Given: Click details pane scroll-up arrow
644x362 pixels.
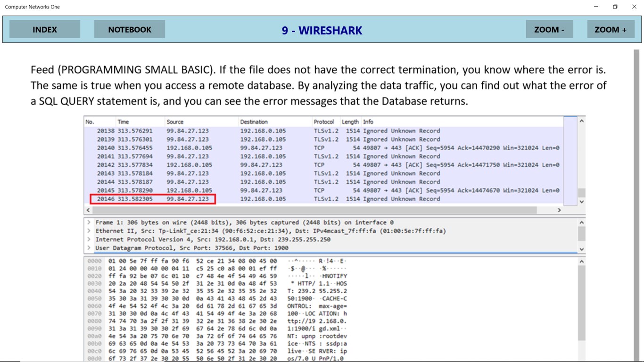Looking at the screenshot, I should [x=582, y=222].
